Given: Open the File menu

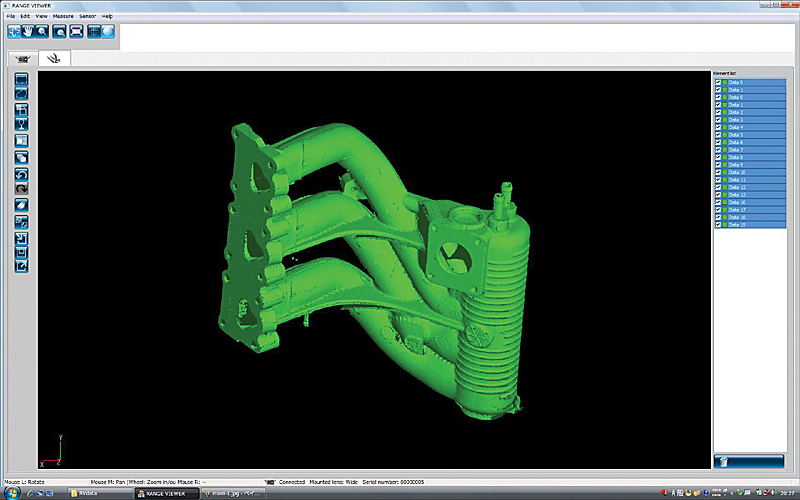Looking at the screenshot, I should point(11,17).
